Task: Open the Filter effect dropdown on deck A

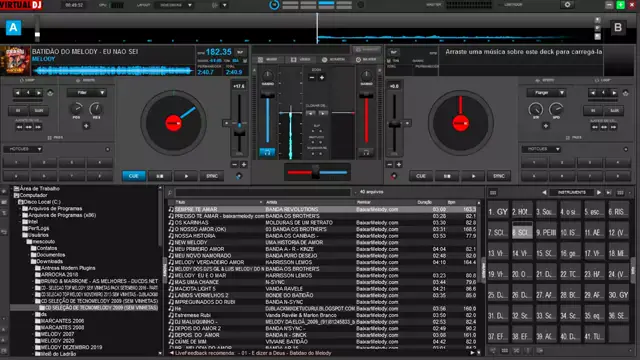Action: pos(87,93)
